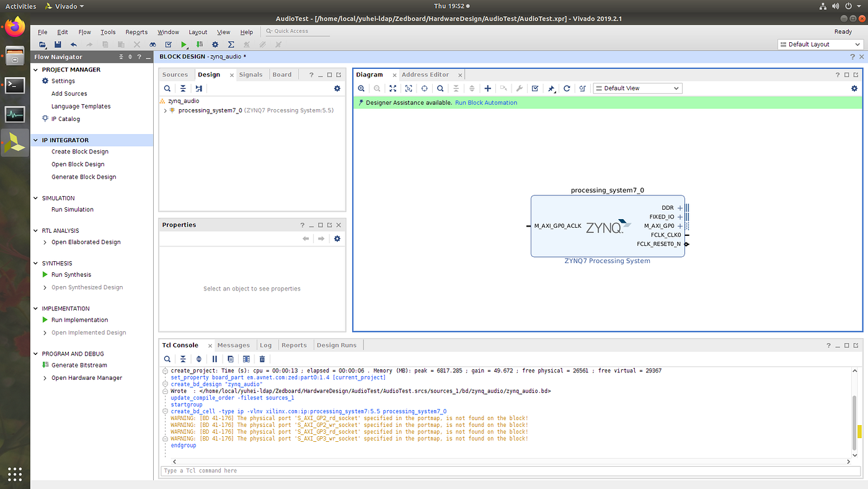Switch to the Messages tab
Image resolution: width=868 pixels, height=489 pixels.
234,345
